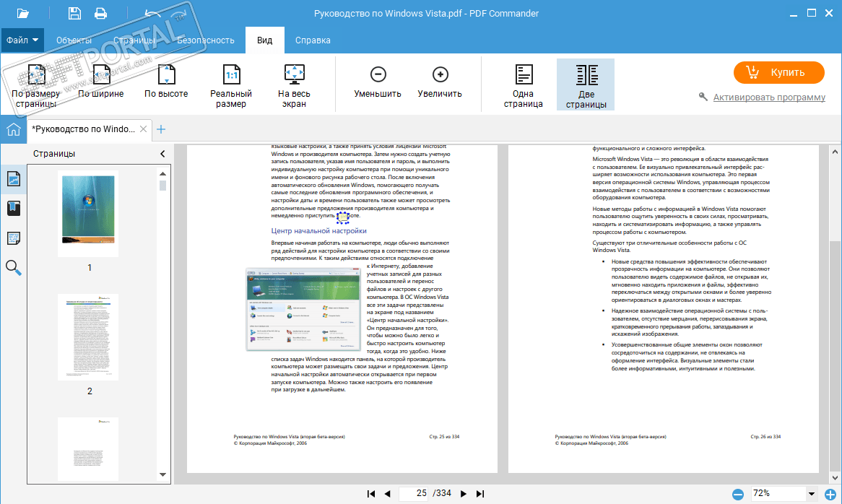Increase zoom with blue plus circle
Screen dimensions: 842x504
point(830,495)
